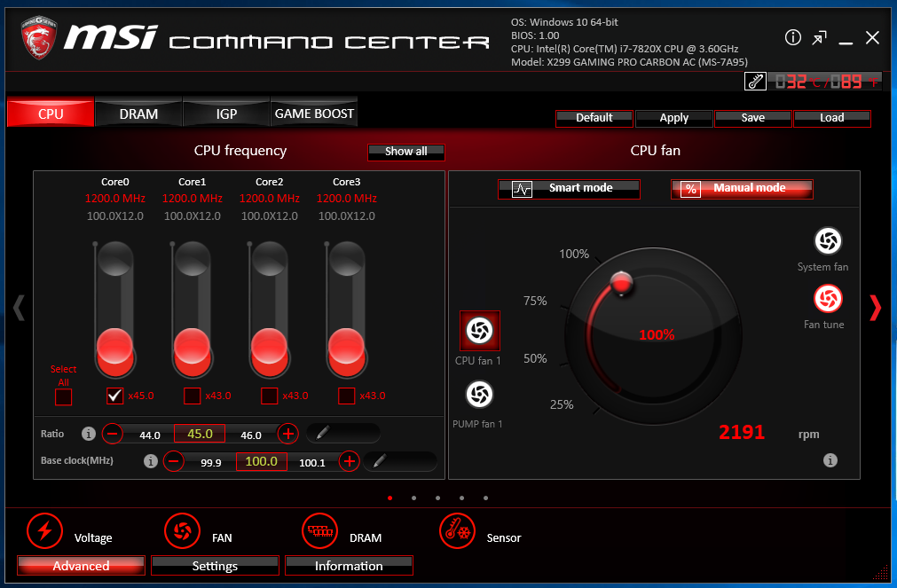Switch to the GAME BOOST tab
Viewport: 897px width, 588px height.
314,113
